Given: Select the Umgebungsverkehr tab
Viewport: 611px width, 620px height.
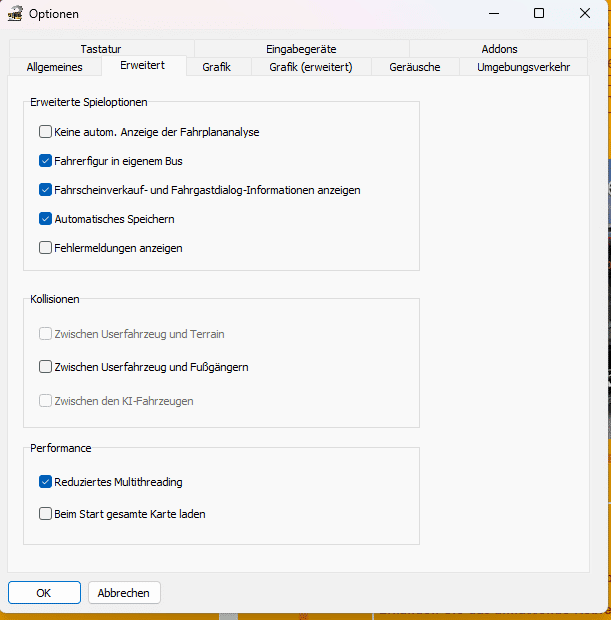Looking at the screenshot, I should tap(523, 67).
